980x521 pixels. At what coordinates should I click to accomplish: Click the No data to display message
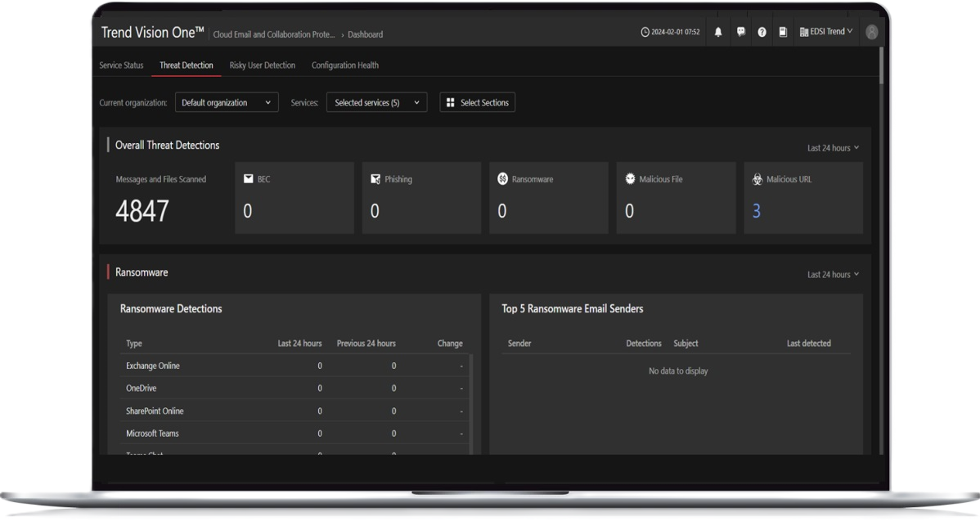(678, 371)
